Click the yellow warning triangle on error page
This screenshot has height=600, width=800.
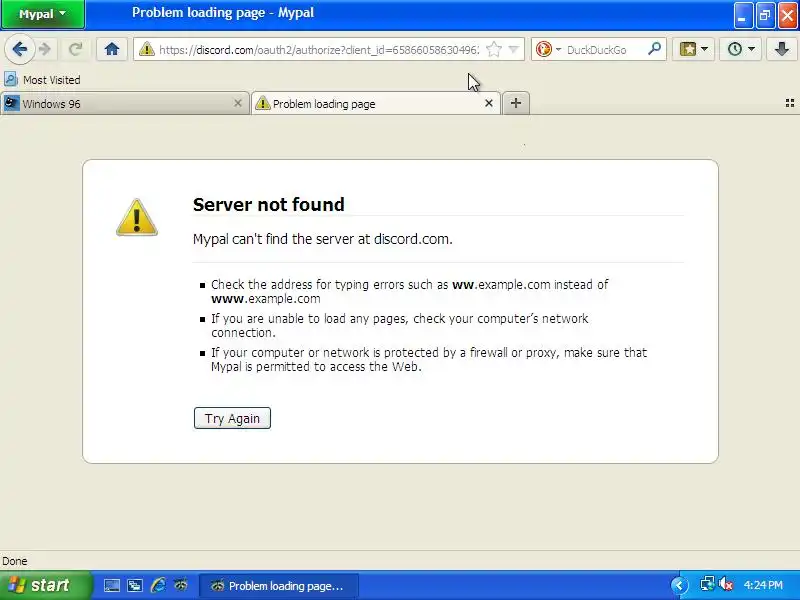[x=137, y=217]
